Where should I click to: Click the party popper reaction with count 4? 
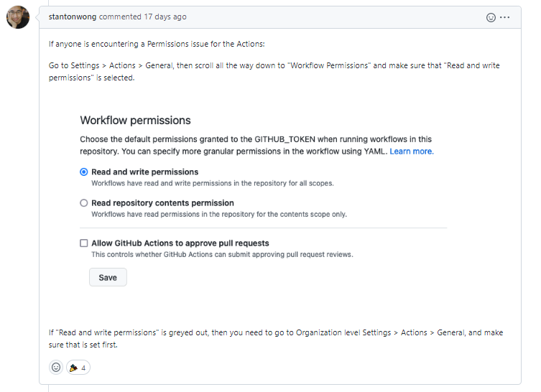pos(78,368)
